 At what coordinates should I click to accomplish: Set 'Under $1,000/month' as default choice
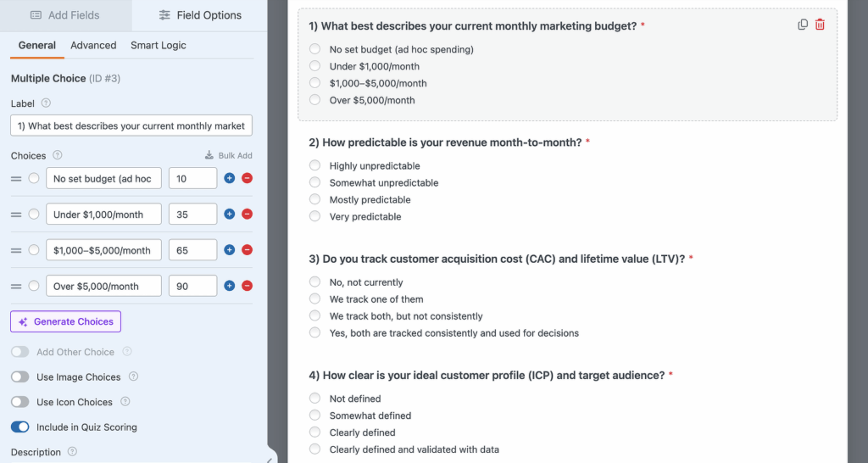34,215
